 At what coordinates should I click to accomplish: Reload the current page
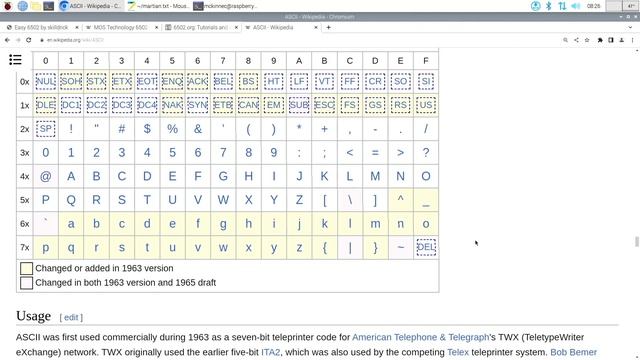29,40
